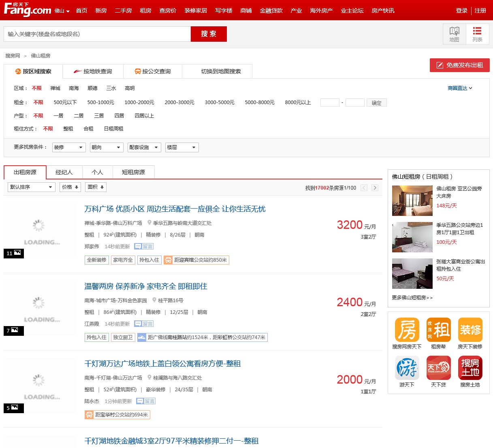Open 房天下装修 app icon
Image resolution: width=493 pixels, height=448 pixels.
470,330
